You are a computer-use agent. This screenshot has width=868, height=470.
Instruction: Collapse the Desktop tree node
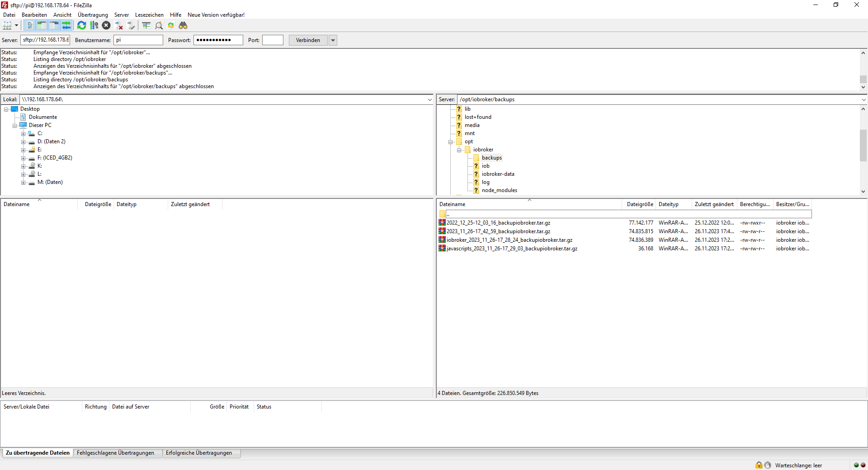click(x=6, y=109)
